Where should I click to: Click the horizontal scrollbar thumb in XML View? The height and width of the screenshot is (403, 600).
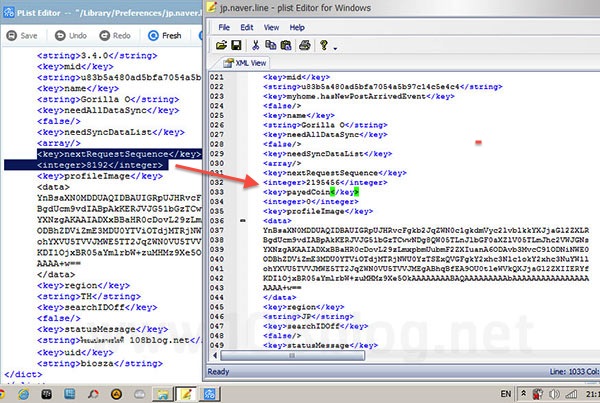(293, 356)
